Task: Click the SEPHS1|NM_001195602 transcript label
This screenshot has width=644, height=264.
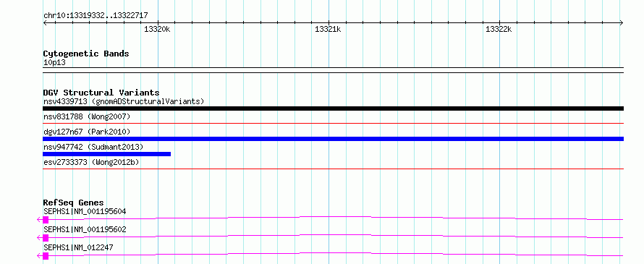Action: pos(85,229)
